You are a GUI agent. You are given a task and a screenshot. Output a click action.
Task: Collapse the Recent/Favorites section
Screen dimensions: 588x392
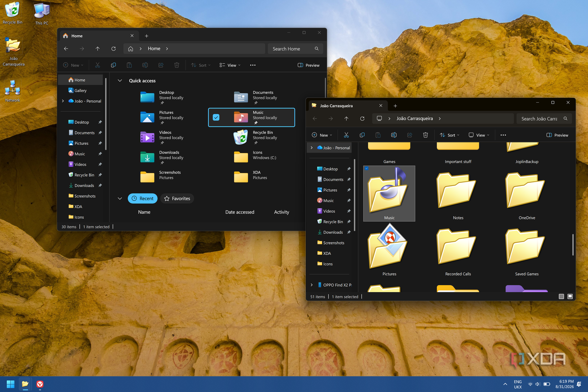[x=120, y=198]
